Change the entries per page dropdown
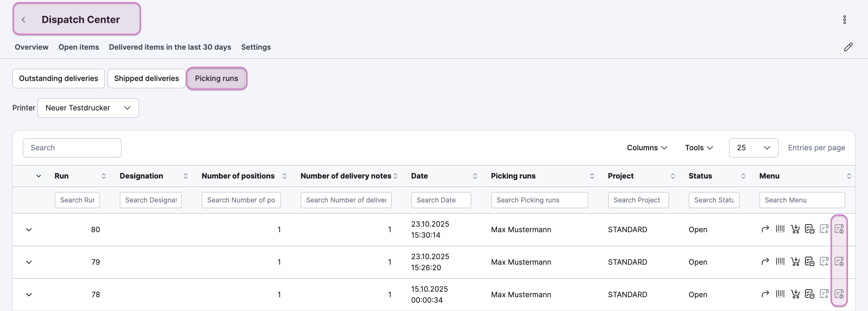Viewport: 868px width, 311px height. coord(753,148)
